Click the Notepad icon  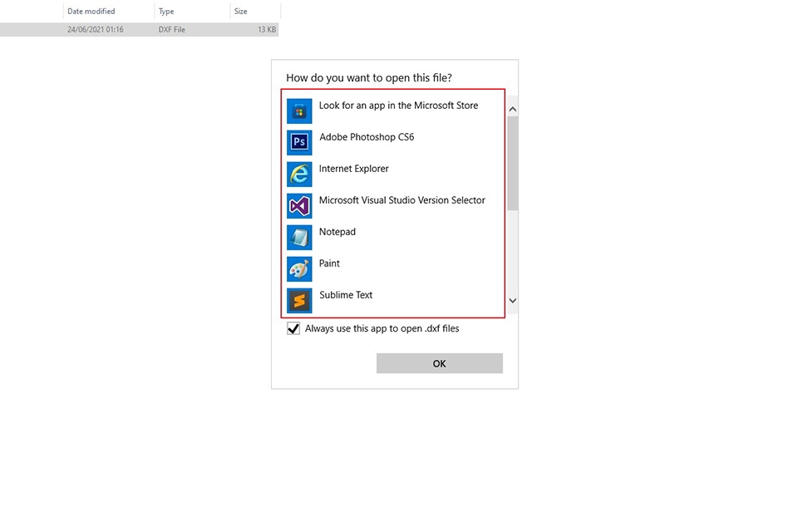[299, 237]
